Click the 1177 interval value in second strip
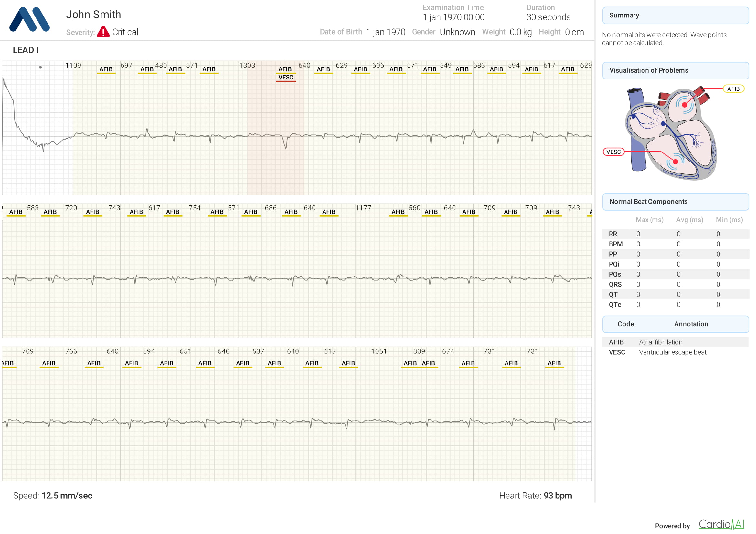The width and height of the screenshot is (756, 534). coord(363,208)
